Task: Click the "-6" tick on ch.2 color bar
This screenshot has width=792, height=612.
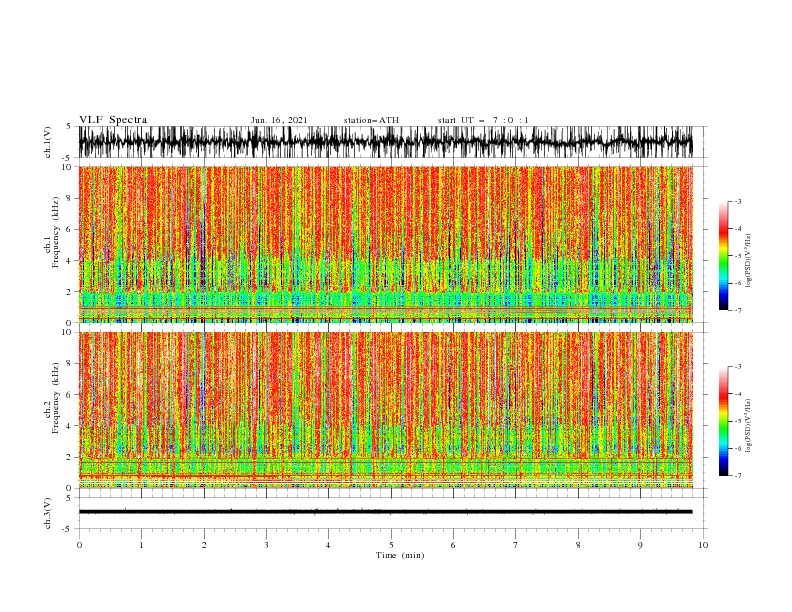Action: 737,448
